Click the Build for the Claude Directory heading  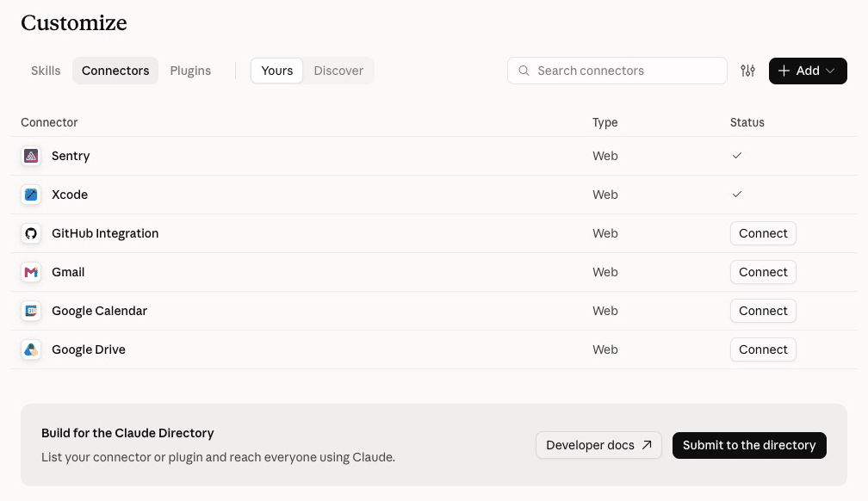pos(127,433)
